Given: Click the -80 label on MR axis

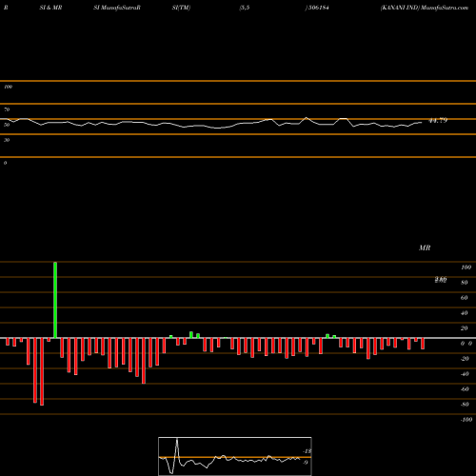Looking at the screenshot, I should (x=465, y=405).
